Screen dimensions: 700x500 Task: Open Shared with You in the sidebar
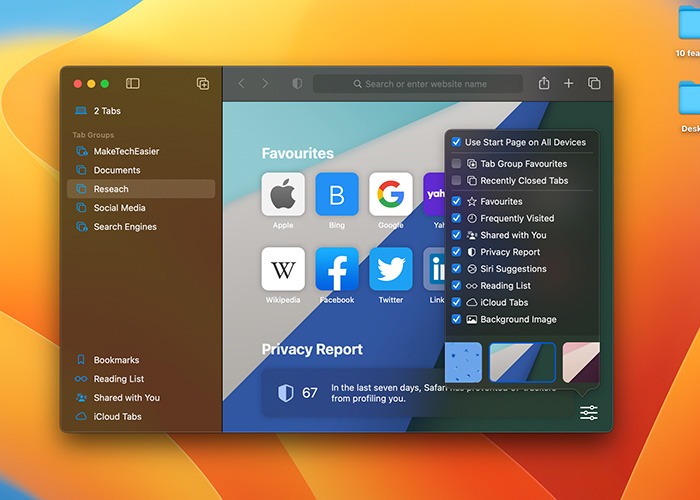click(x=141, y=398)
